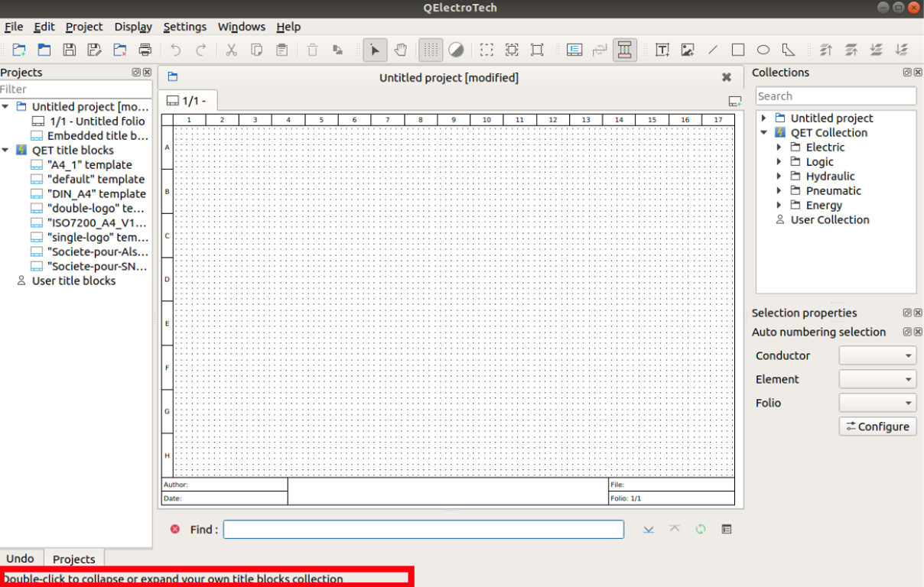Create a new project from the toolbar
This screenshot has height=587, width=924.
[x=19, y=50]
